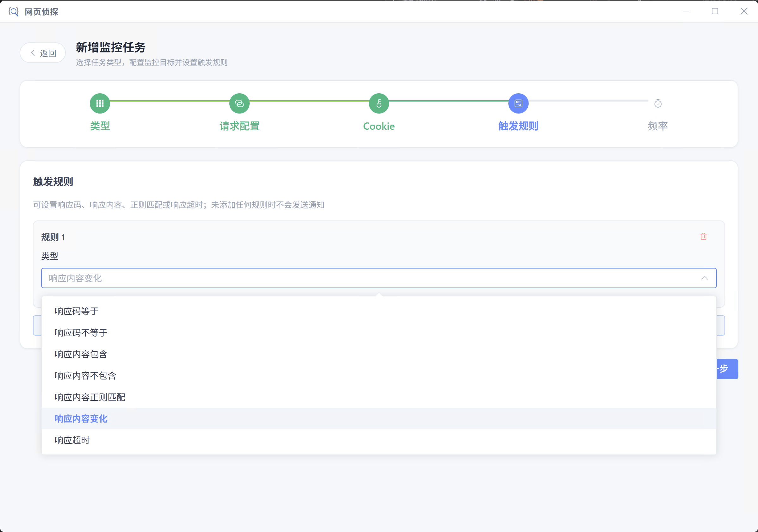Click the 触发规则 step icon

(x=518, y=103)
